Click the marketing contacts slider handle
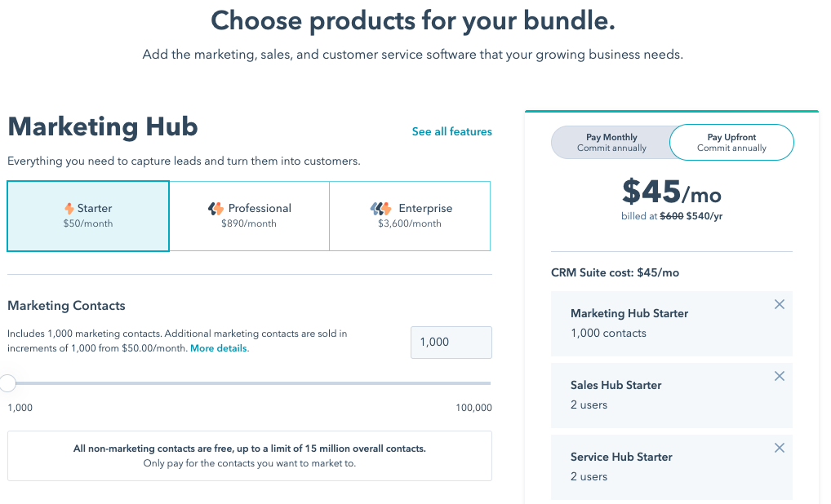This screenshot has height=504, width=831. pos(8,382)
